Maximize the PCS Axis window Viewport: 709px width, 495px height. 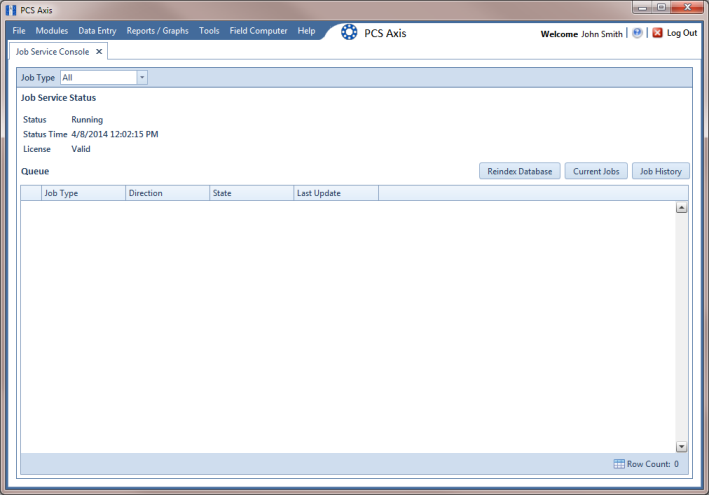661,7
